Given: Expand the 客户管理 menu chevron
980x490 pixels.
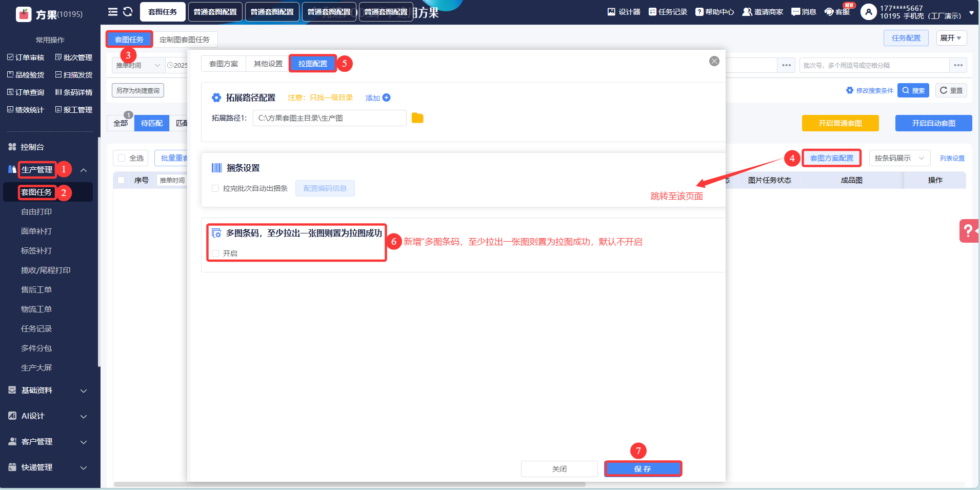Looking at the screenshot, I should point(84,442).
